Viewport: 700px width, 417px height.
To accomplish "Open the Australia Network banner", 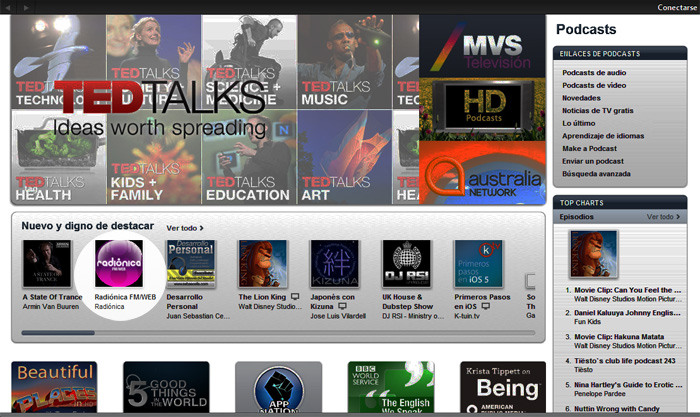I will click(x=483, y=171).
